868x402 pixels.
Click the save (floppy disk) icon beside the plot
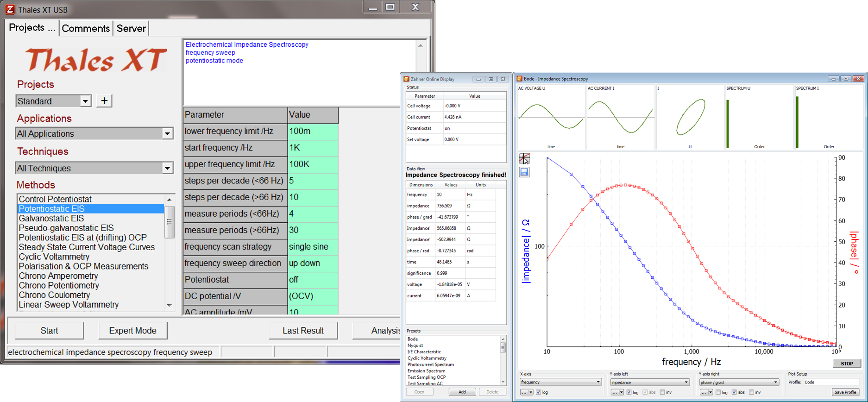[524, 172]
